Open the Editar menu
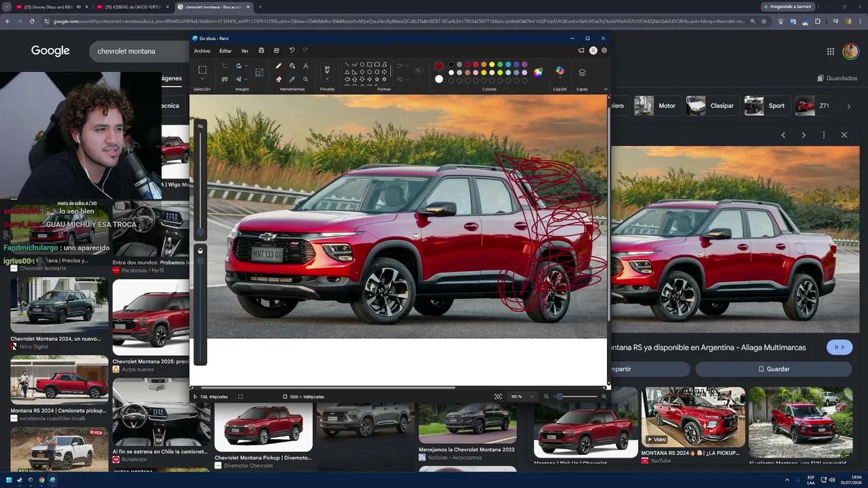Screen dimensions: 868x488 [x=226, y=51]
